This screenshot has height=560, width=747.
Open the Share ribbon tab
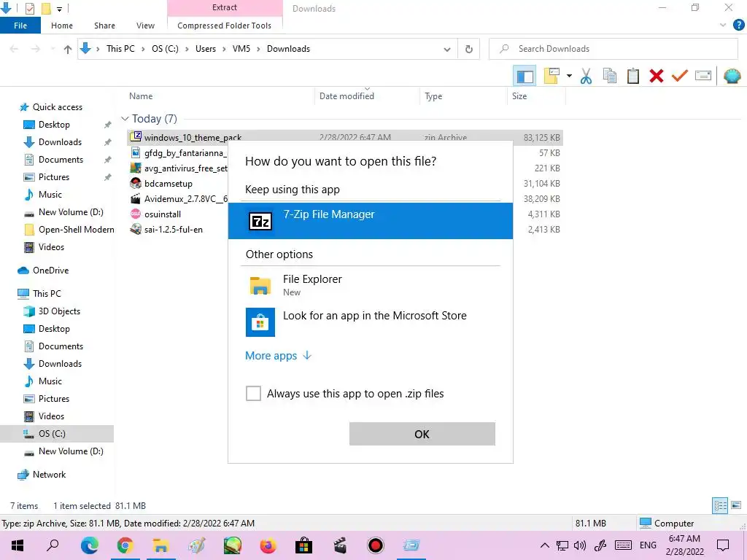pyautogui.click(x=104, y=26)
